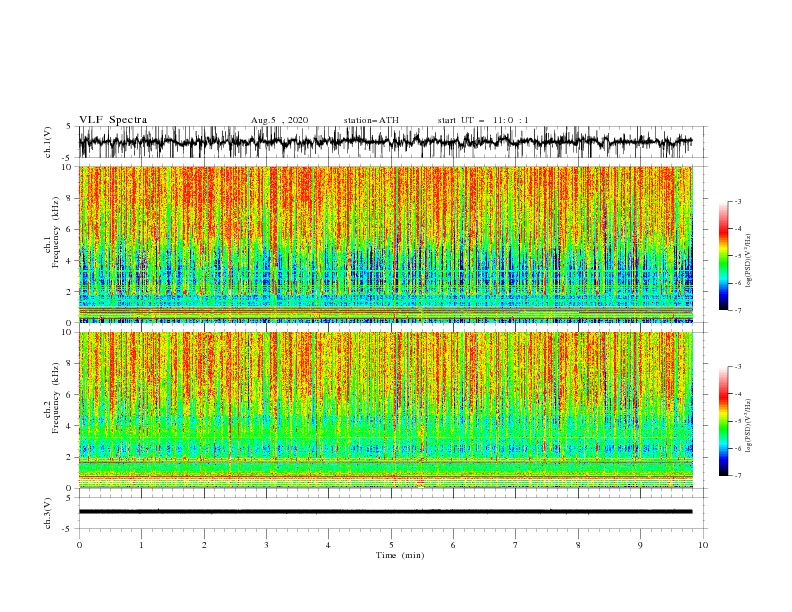Click inside the ch.1 spectrogram panel
Screen dimensions: 792x612
pyautogui.click(x=385, y=244)
